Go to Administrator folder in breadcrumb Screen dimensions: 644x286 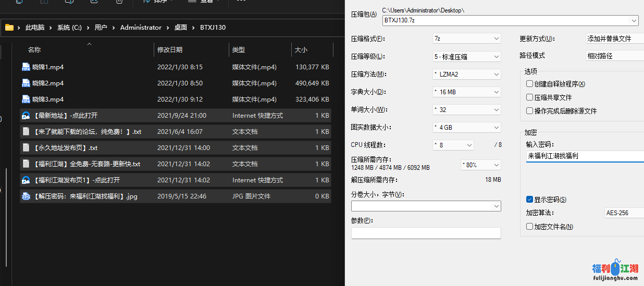click(141, 28)
